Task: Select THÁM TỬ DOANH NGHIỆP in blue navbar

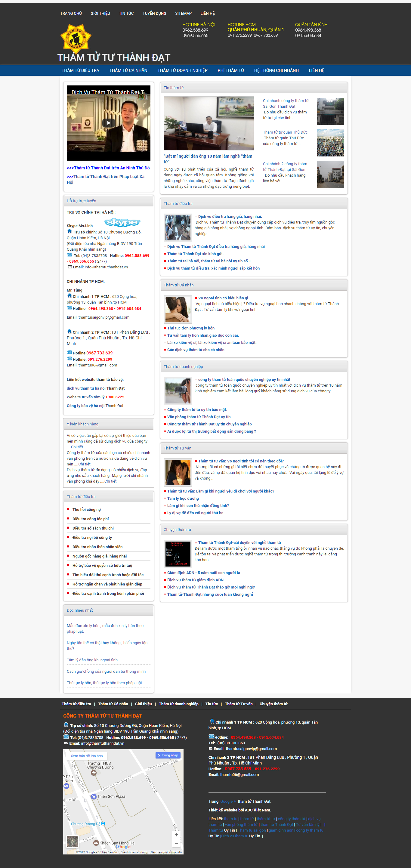Action: point(182,70)
